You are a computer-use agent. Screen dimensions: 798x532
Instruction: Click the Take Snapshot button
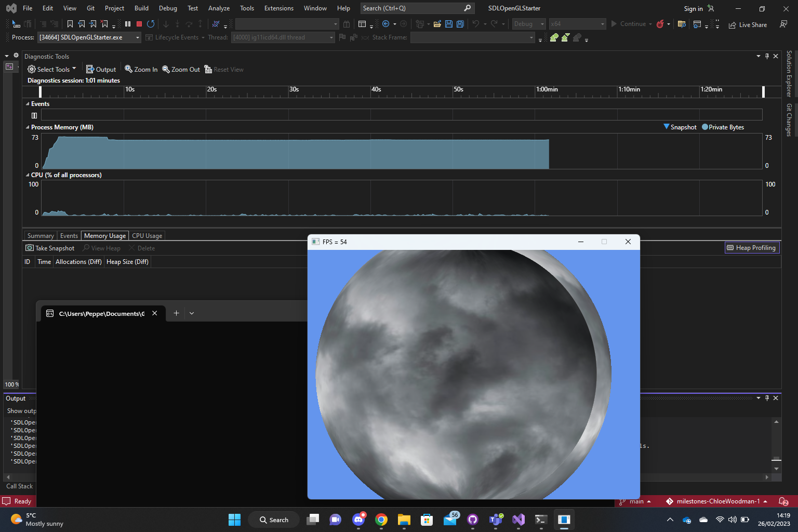click(x=50, y=248)
